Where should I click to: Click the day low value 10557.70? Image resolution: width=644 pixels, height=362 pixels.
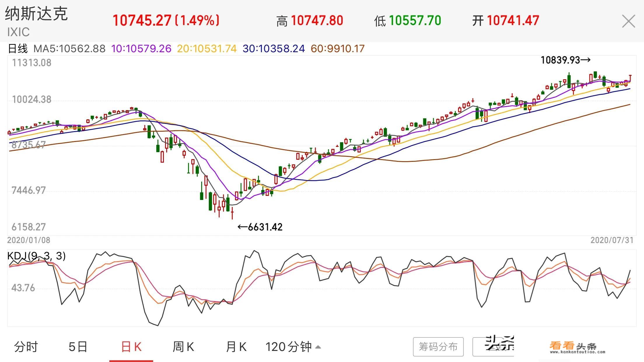click(415, 20)
